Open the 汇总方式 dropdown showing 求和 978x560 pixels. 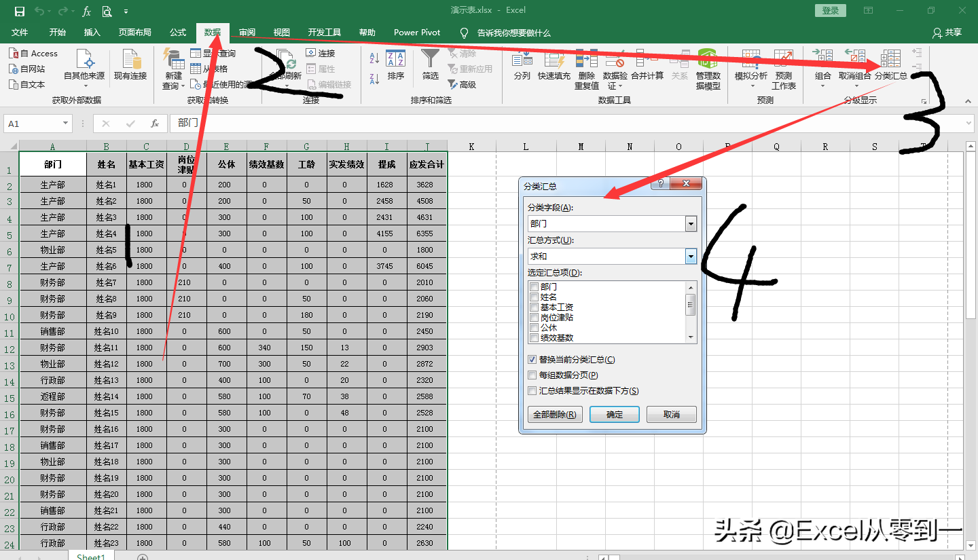pyautogui.click(x=691, y=256)
